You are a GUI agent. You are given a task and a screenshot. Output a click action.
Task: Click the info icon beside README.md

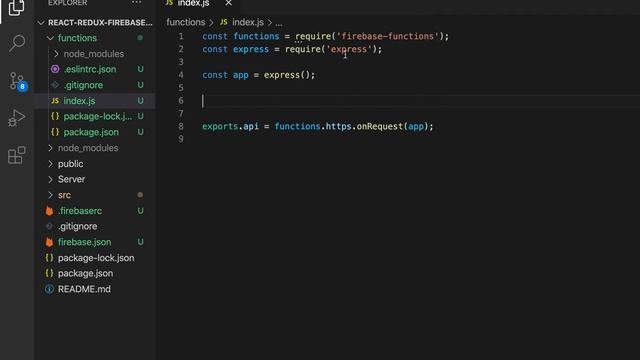tap(49, 289)
